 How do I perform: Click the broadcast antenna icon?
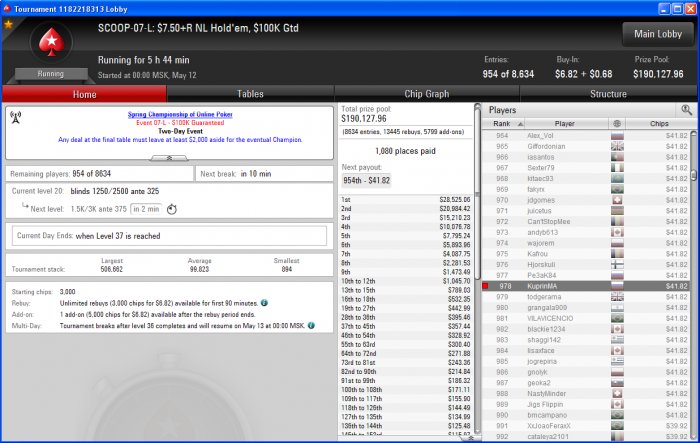[16, 117]
